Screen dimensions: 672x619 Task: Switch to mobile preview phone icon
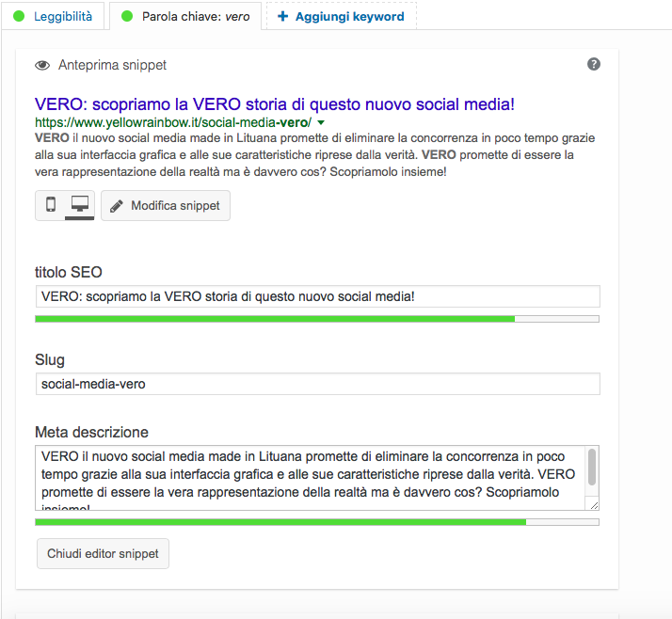click(x=51, y=204)
